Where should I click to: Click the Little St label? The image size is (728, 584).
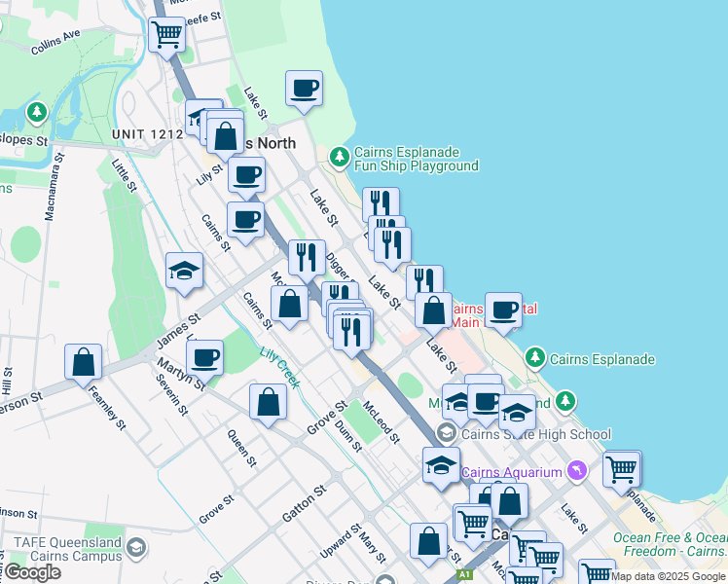click(124, 175)
